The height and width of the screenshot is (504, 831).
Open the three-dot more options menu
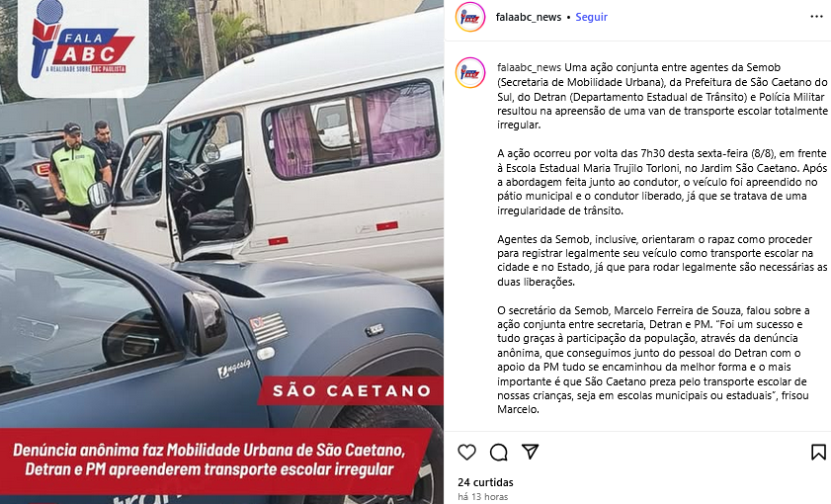click(817, 17)
